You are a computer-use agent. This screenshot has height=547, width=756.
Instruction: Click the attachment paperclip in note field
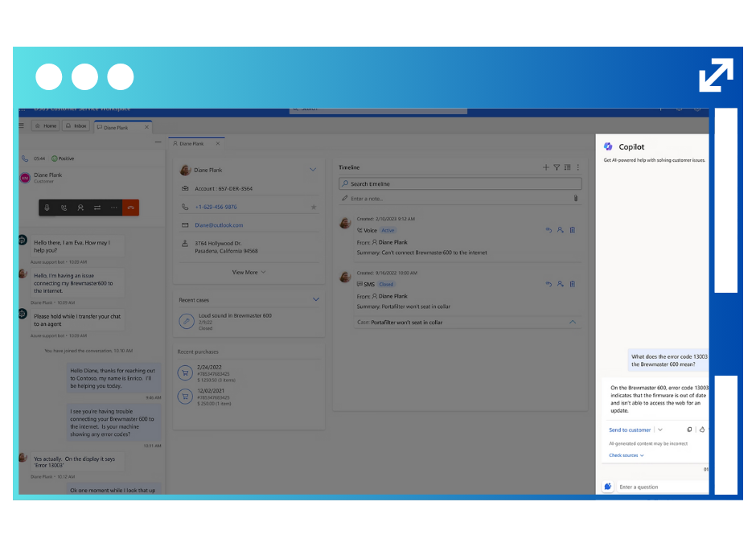[576, 198]
